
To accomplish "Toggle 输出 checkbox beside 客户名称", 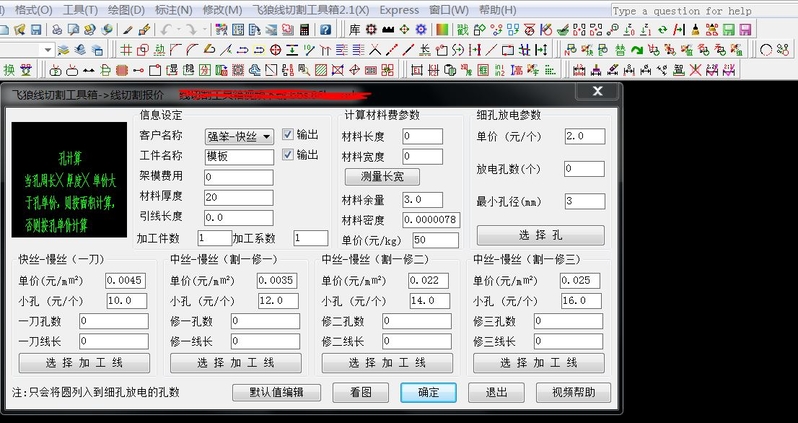I will 288,134.
